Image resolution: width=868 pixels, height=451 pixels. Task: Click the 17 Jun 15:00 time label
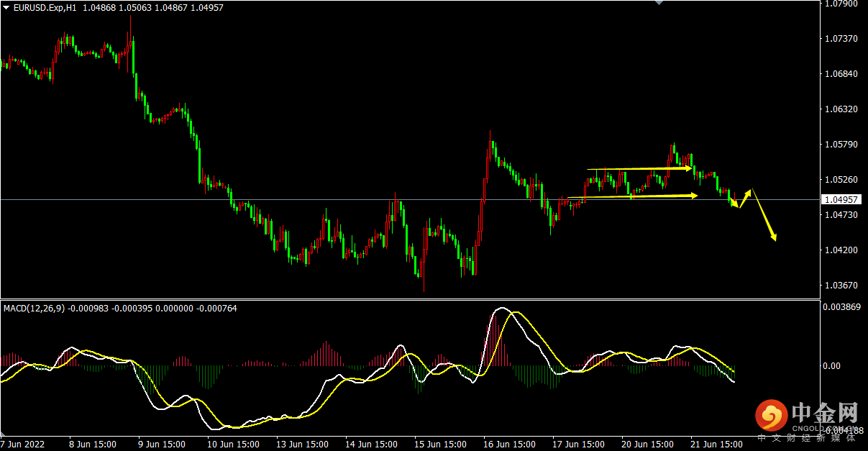pos(579,444)
